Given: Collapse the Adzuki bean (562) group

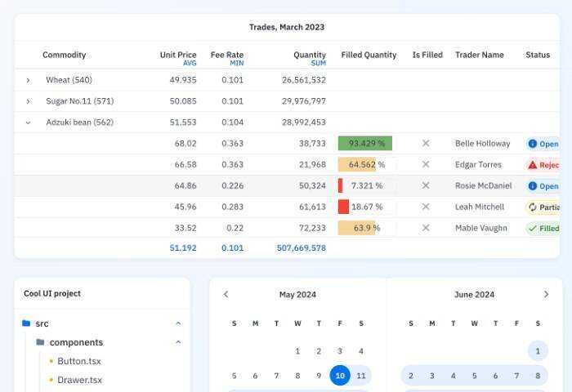Looking at the screenshot, I should point(28,122).
